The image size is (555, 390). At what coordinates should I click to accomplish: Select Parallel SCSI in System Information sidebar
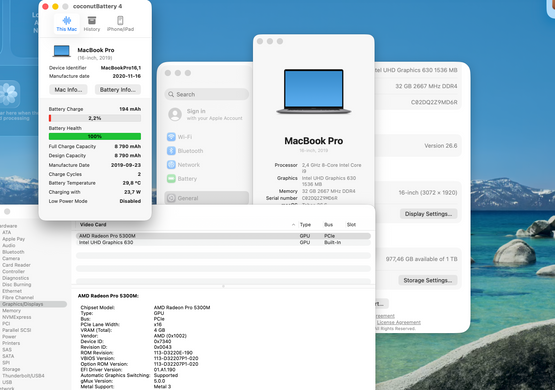click(17, 330)
